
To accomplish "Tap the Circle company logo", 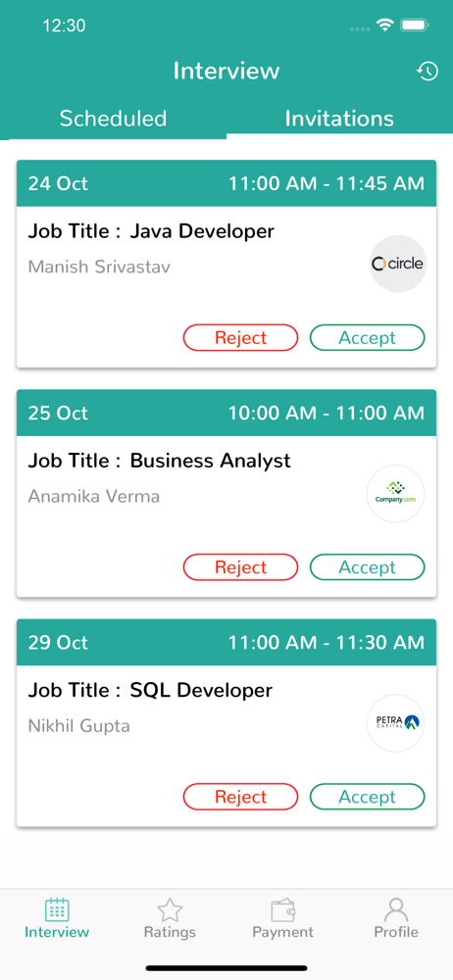I will coord(397,264).
